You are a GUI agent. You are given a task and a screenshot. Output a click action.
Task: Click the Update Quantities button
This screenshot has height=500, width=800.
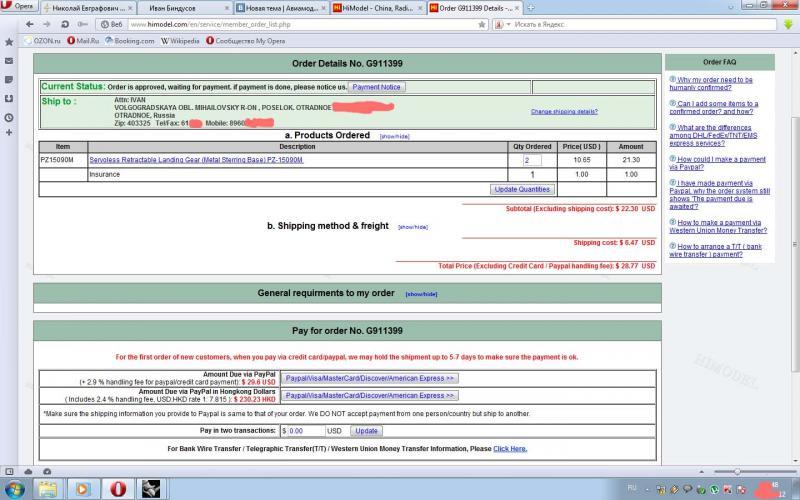[521, 189]
